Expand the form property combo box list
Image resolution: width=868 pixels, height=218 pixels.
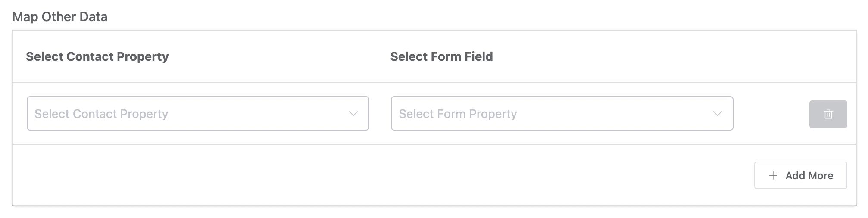coord(562,113)
